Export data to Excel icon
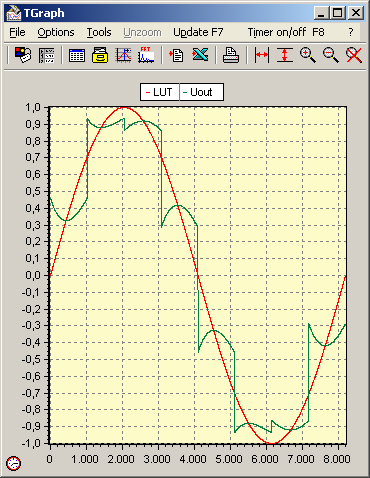Viewport: 370px width, 478px height. coord(200,54)
